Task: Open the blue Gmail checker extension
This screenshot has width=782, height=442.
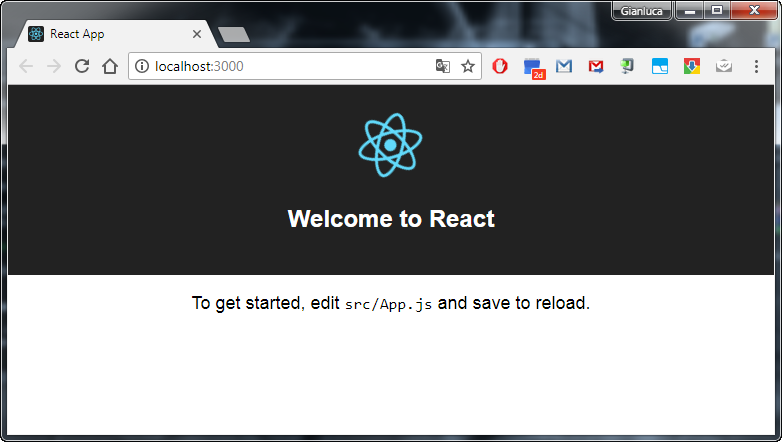Action: coord(564,66)
